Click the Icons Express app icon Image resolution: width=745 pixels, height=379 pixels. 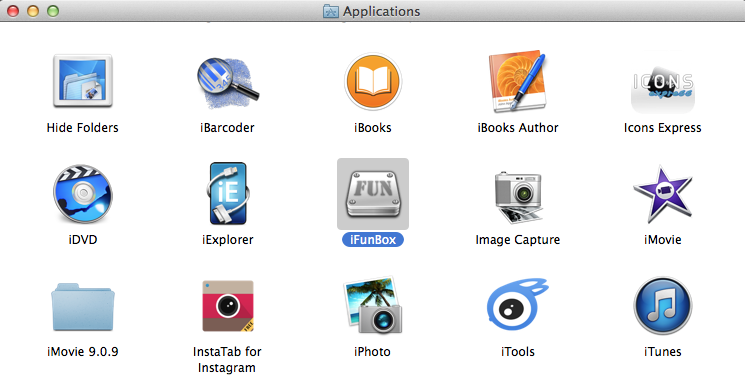tap(663, 90)
